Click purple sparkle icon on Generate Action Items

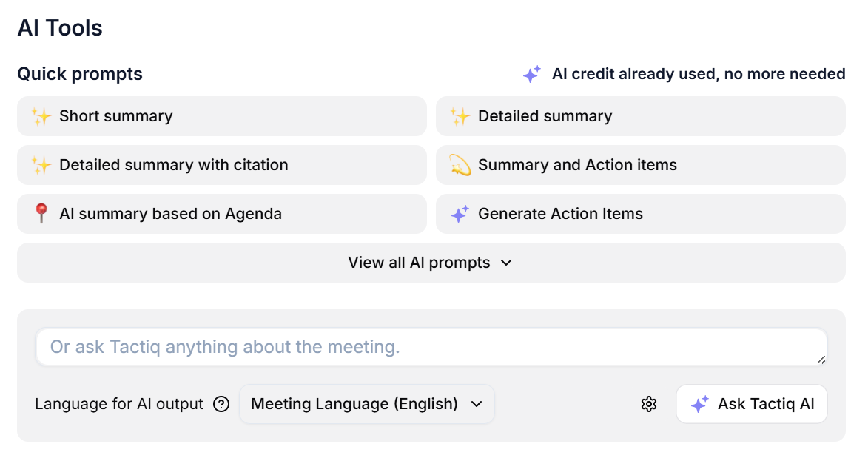(x=460, y=214)
